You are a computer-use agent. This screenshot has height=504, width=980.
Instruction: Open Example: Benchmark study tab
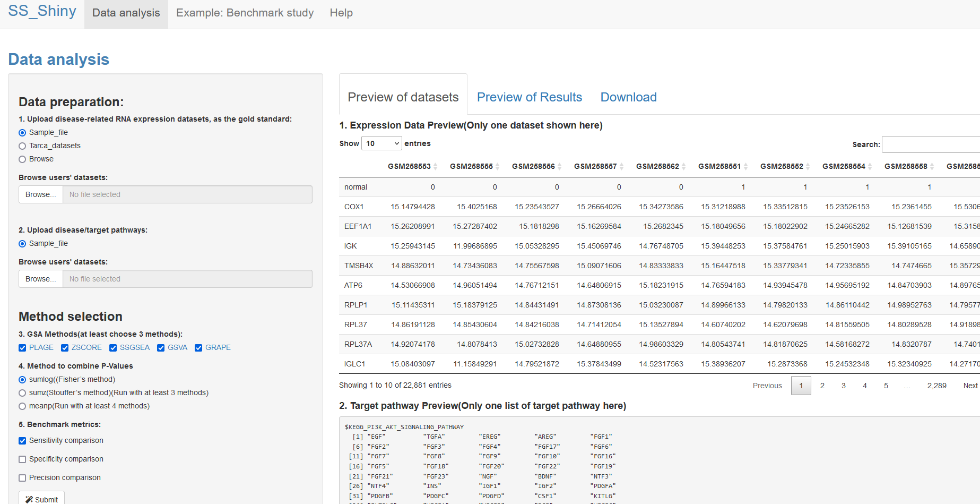click(245, 13)
